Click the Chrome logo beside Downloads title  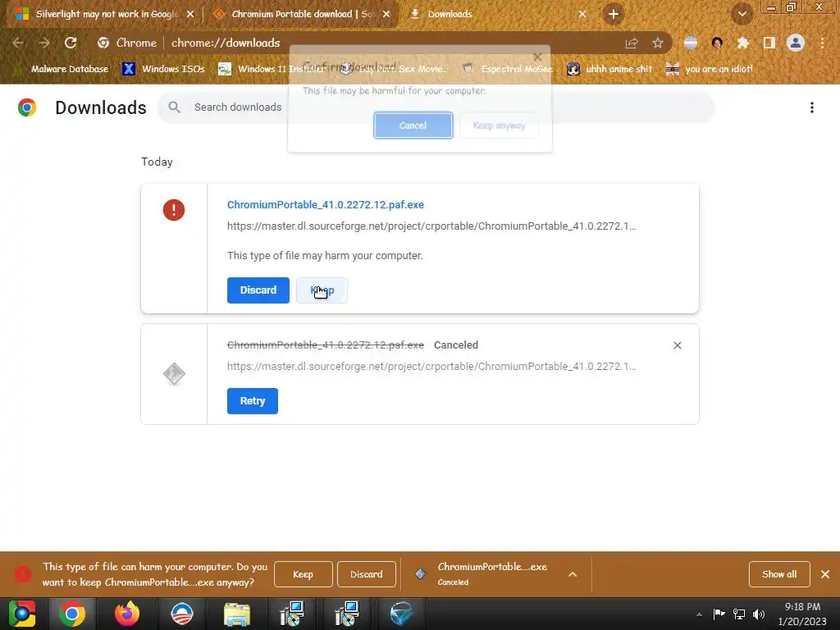coord(27,107)
